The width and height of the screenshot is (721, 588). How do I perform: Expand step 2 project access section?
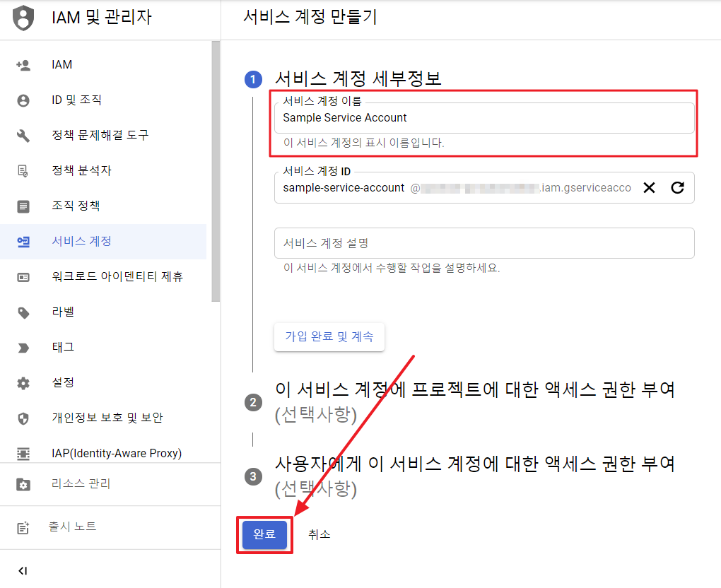coord(474,401)
